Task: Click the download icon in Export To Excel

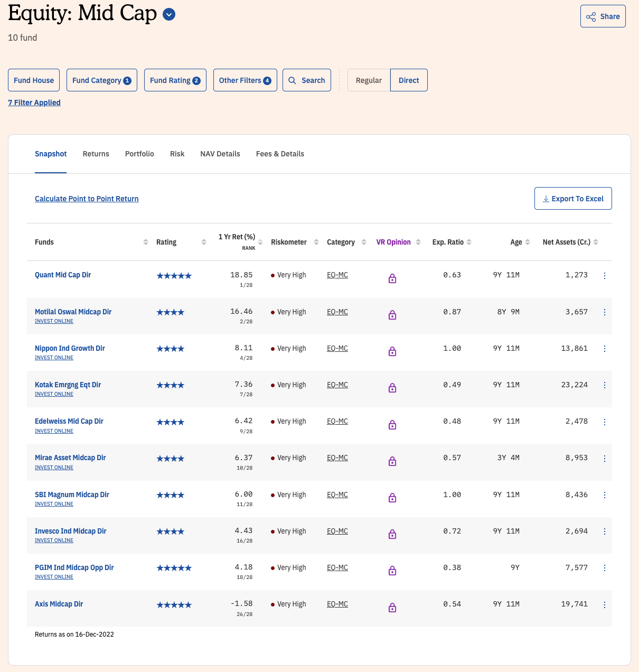Action: point(546,198)
